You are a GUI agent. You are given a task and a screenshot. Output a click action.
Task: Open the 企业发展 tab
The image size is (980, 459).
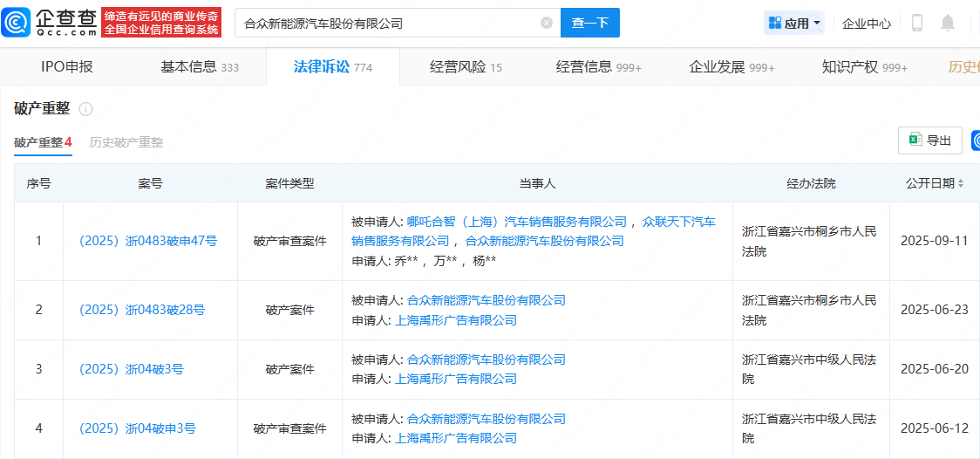point(732,67)
